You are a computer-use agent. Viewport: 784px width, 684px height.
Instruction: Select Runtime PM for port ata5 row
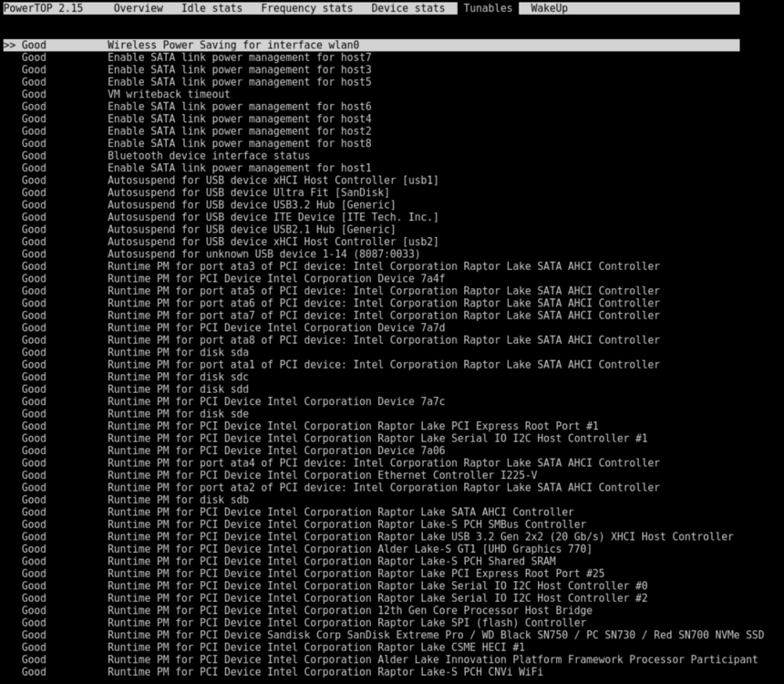341,291
